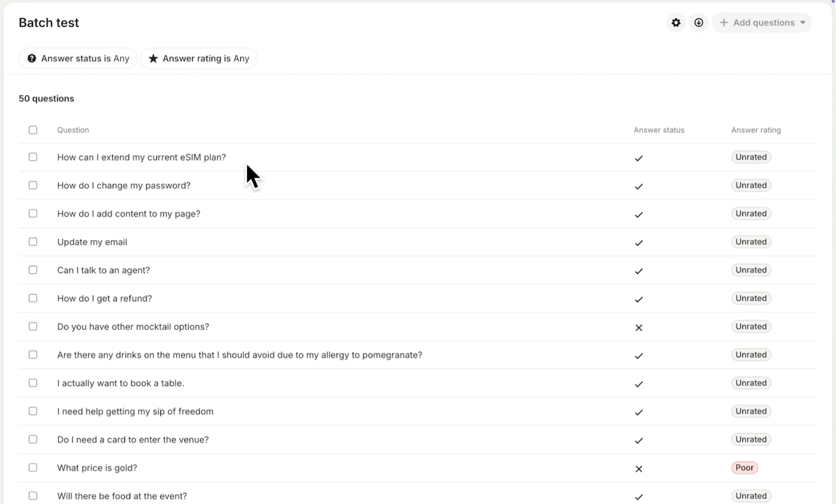The height and width of the screenshot is (504, 836).
Task: Open the batch test settings gear
Action: pos(676,22)
